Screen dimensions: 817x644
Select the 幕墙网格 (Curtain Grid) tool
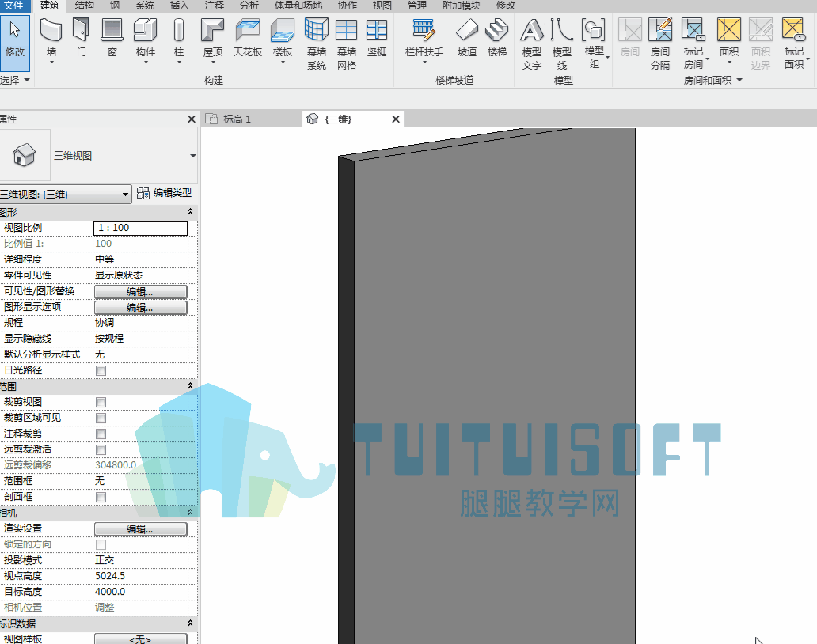[x=347, y=44]
